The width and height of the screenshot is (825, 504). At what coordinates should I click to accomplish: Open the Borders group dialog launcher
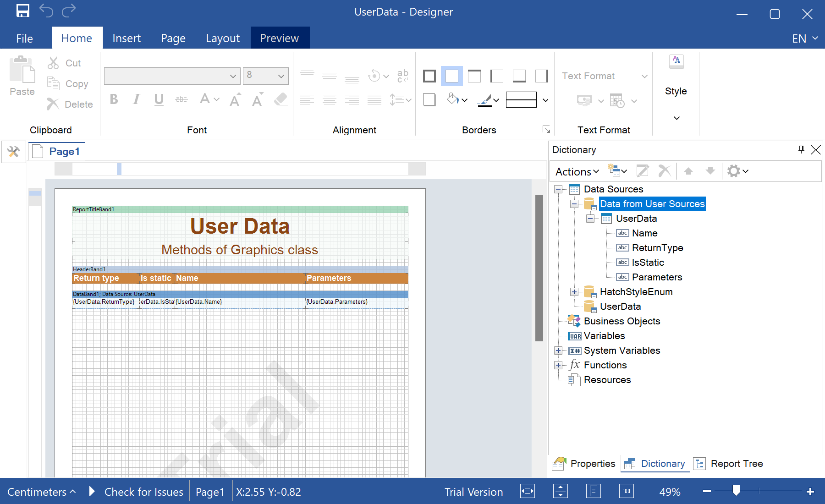click(x=546, y=130)
